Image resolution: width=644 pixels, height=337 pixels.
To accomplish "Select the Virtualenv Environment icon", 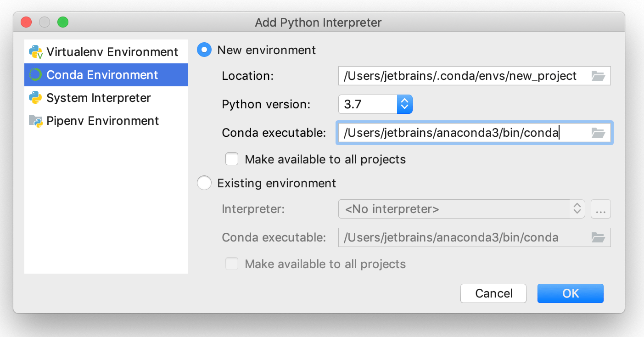I will click(x=36, y=51).
